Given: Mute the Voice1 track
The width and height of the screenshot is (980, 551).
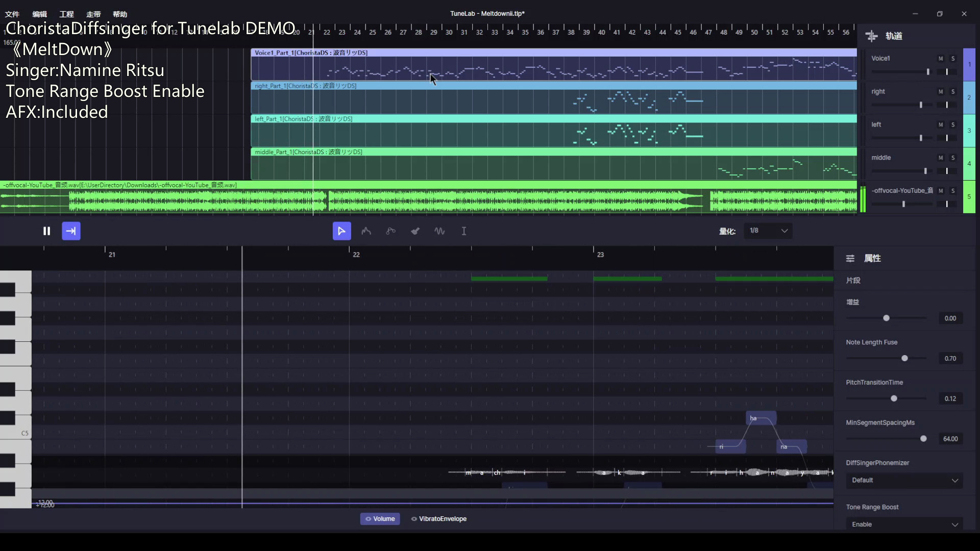Looking at the screenshot, I should [x=940, y=59].
